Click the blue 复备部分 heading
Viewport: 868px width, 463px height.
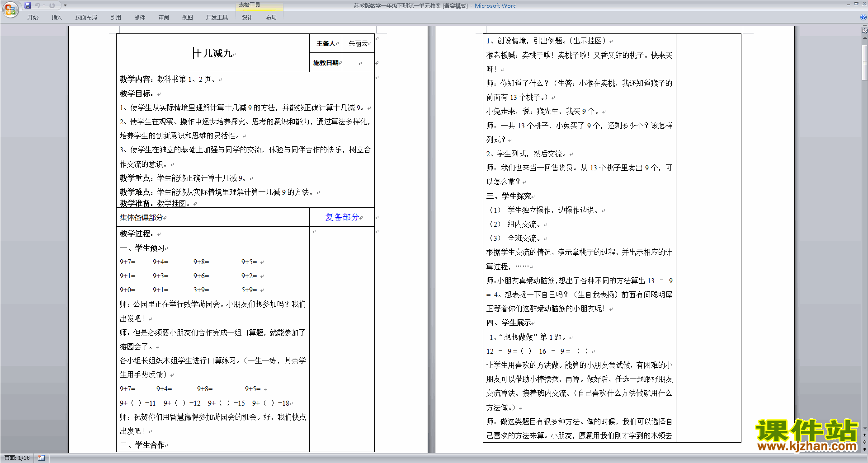342,217
